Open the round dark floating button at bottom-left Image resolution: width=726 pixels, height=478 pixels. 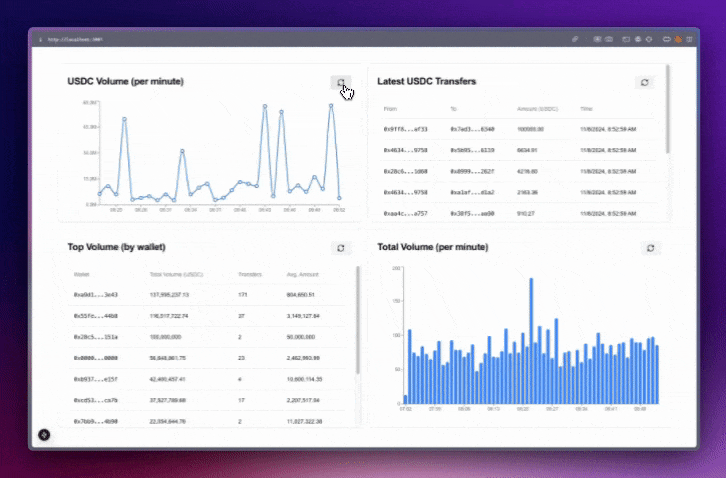pos(44,434)
